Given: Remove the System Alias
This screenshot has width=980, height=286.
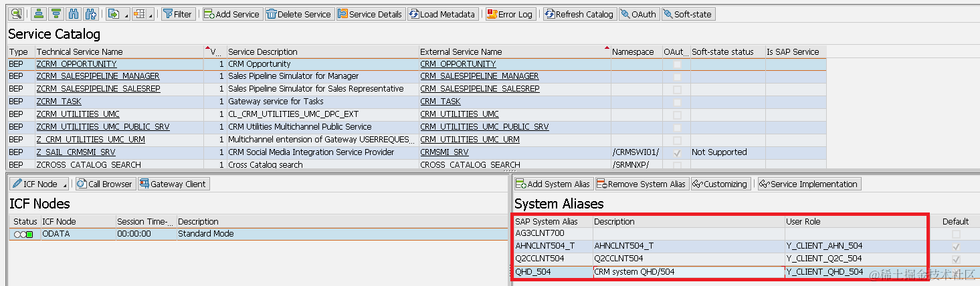Looking at the screenshot, I should [642, 184].
